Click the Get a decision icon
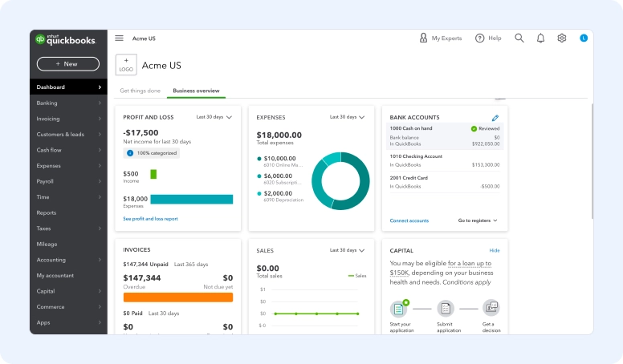 point(491,308)
